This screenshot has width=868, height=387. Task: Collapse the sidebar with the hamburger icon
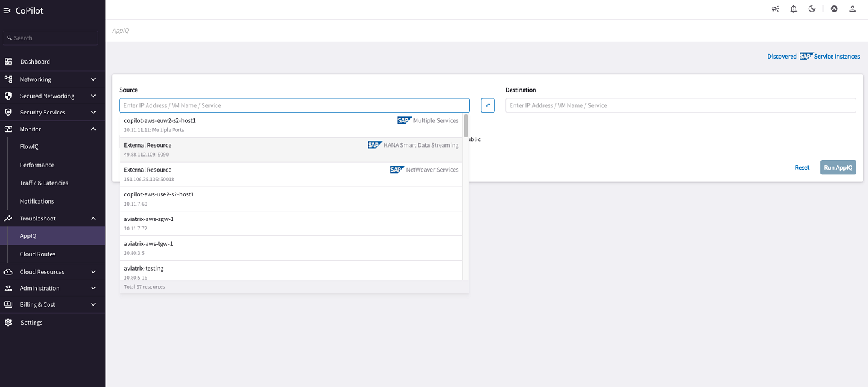coord(7,10)
